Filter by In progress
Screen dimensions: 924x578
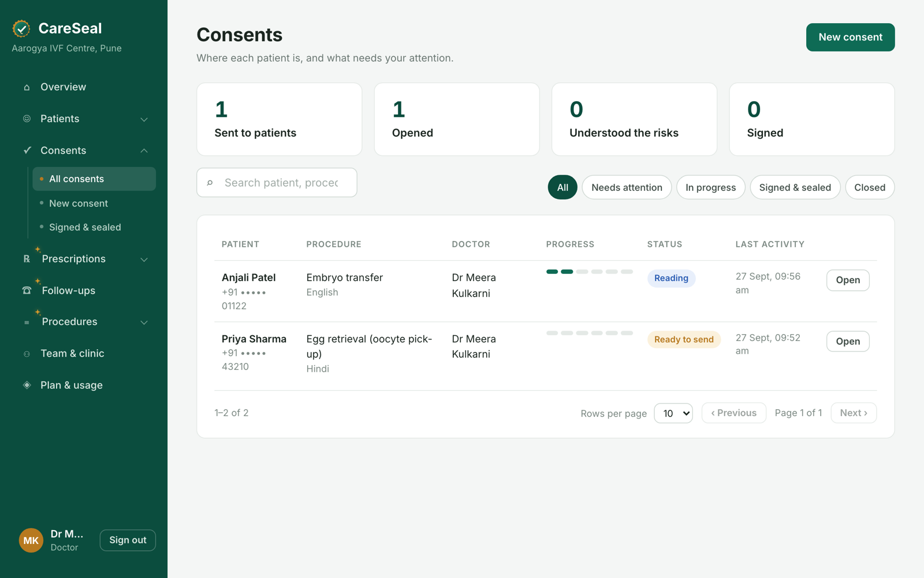click(711, 187)
